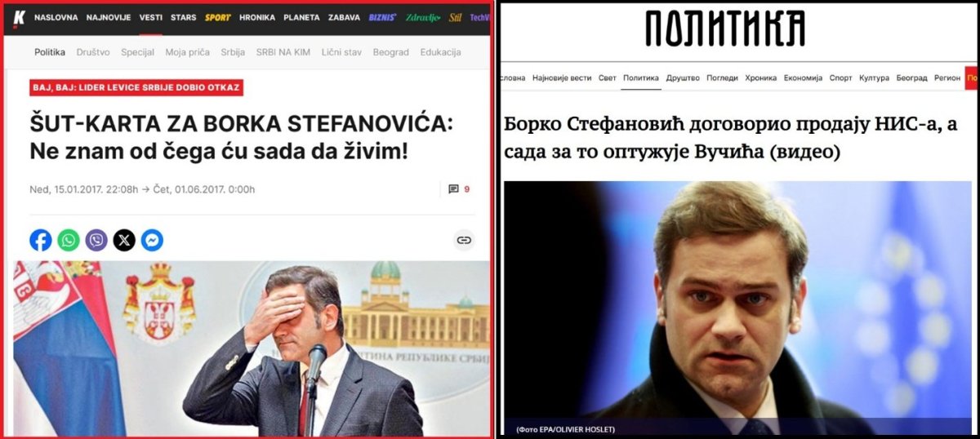The height and width of the screenshot is (439, 980).
Task: Open the Lični stav subsection
Action: point(341,52)
